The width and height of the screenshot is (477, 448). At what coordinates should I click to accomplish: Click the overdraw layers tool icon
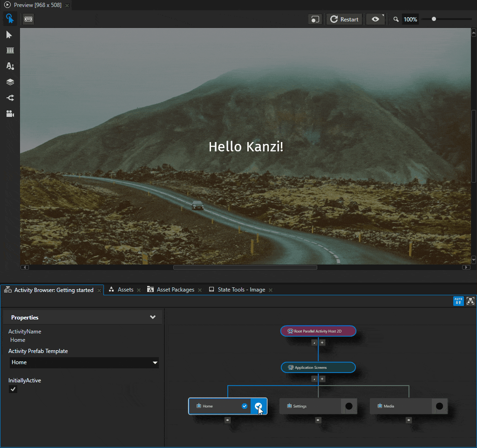[x=10, y=82]
